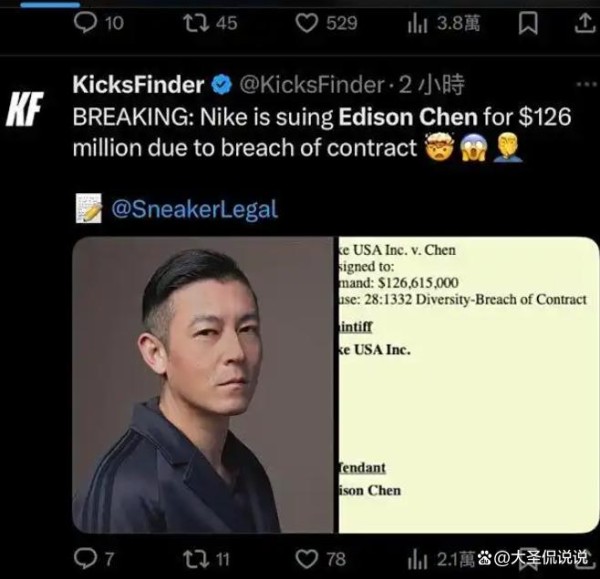
Task: Open the Edison Chen portrait photo
Action: [203, 385]
